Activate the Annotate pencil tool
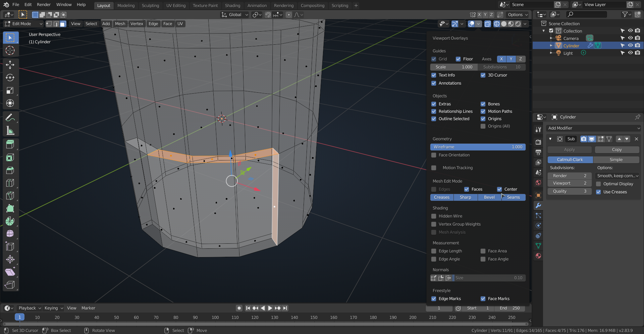644x334 pixels. (10, 117)
